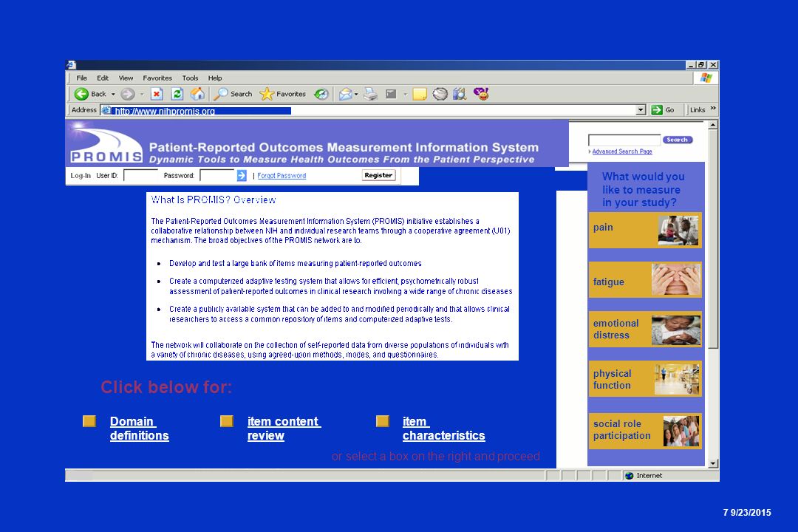Click the green Refresh page icon
The height and width of the screenshot is (532, 798).
click(x=177, y=94)
